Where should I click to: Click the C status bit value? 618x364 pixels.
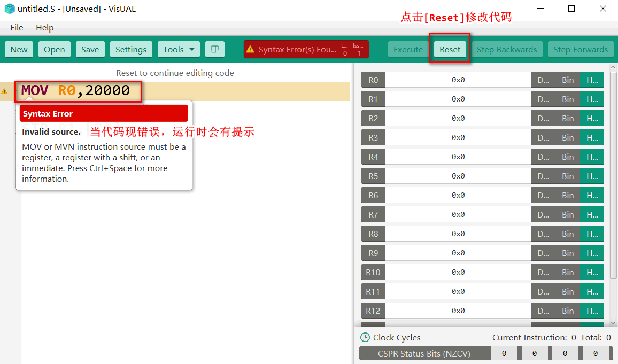pyautogui.click(x=565, y=354)
